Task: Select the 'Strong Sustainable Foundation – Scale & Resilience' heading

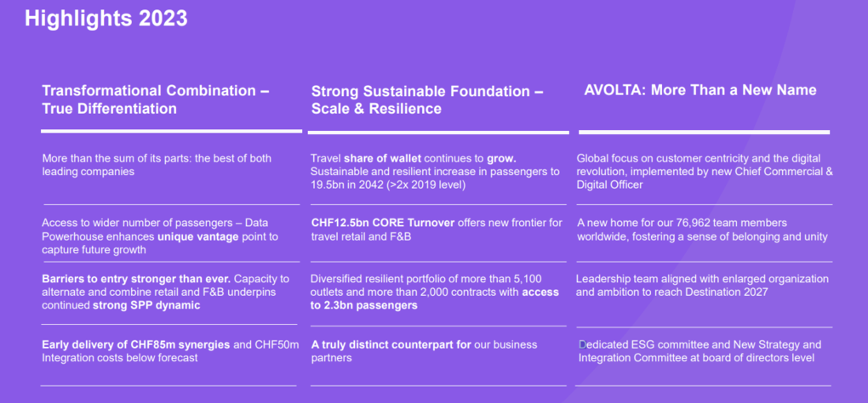Action: (x=427, y=99)
